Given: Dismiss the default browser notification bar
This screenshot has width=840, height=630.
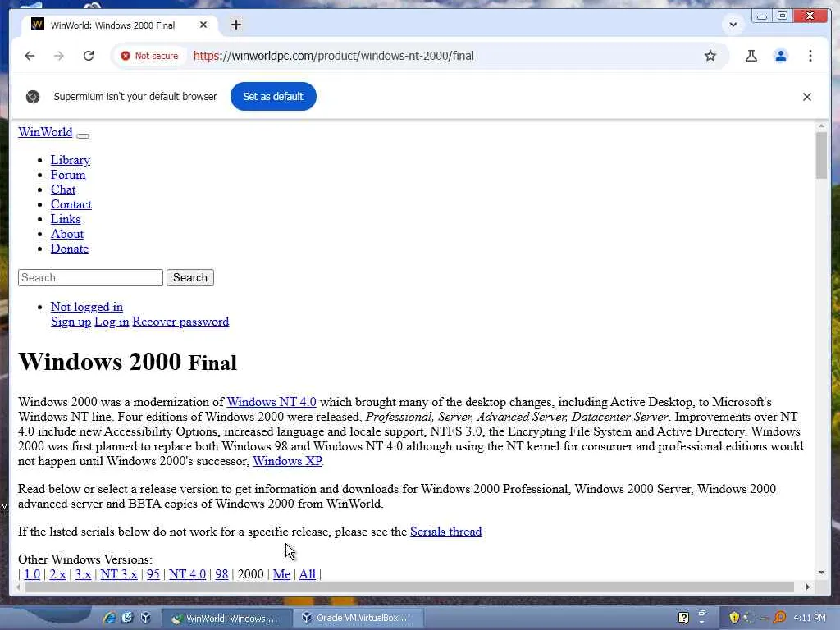Looking at the screenshot, I should 807,97.
